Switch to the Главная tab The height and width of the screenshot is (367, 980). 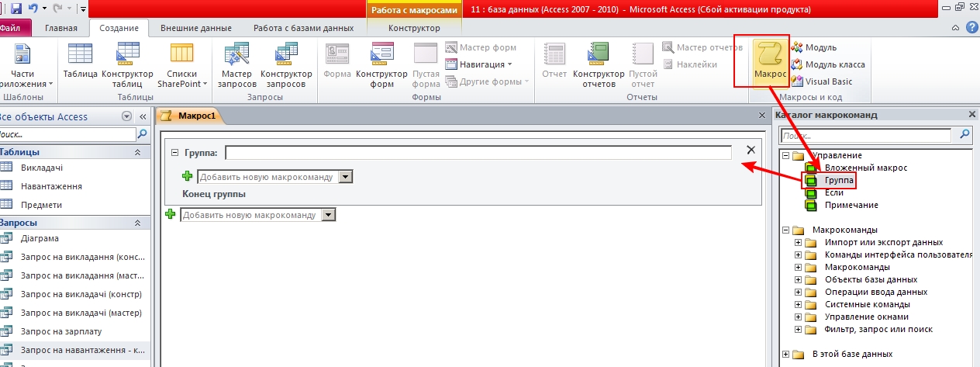pos(61,28)
